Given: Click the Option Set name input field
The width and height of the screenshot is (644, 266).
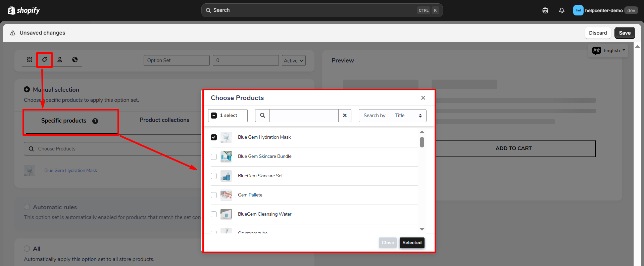Looking at the screenshot, I should point(177,60).
